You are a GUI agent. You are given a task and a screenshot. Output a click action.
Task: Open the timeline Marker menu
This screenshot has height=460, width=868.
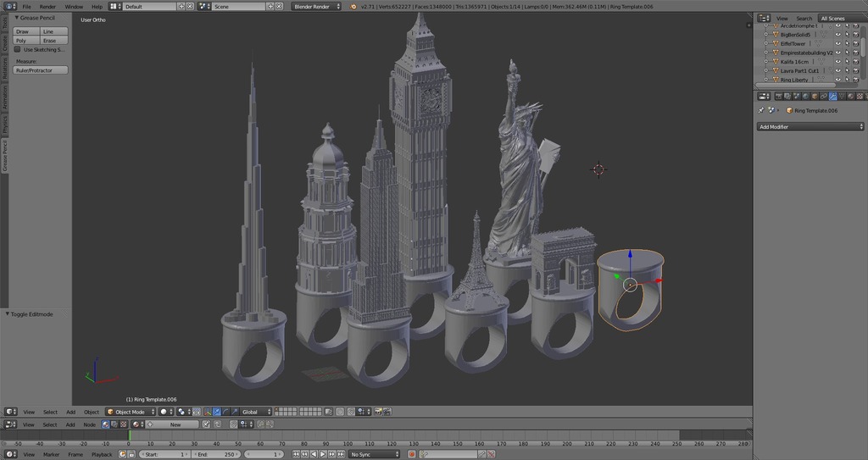(52, 454)
